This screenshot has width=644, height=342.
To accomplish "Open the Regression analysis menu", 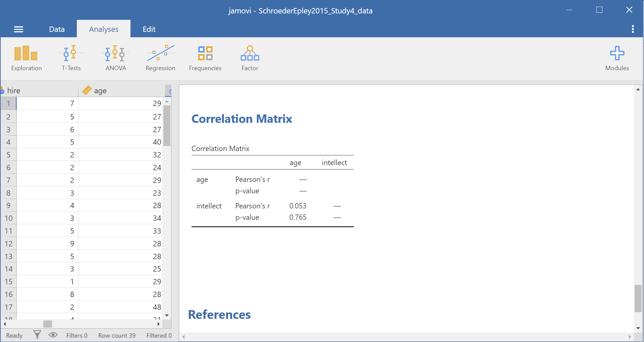I will [160, 58].
